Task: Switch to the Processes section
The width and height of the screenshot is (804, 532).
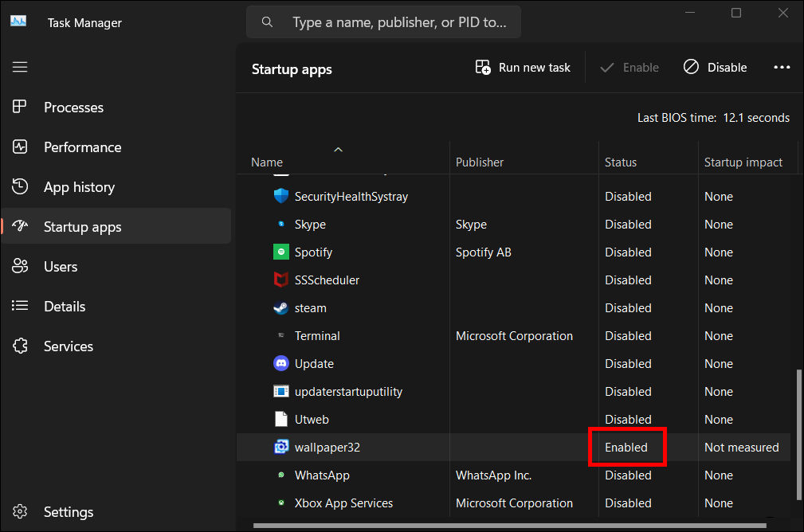Action: [73, 107]
